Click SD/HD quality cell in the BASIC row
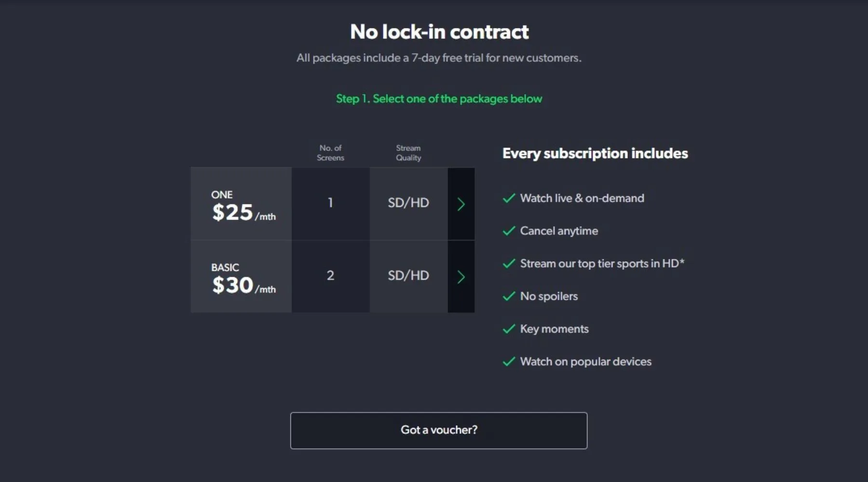 pyautogui.click(x=408, y=276)
